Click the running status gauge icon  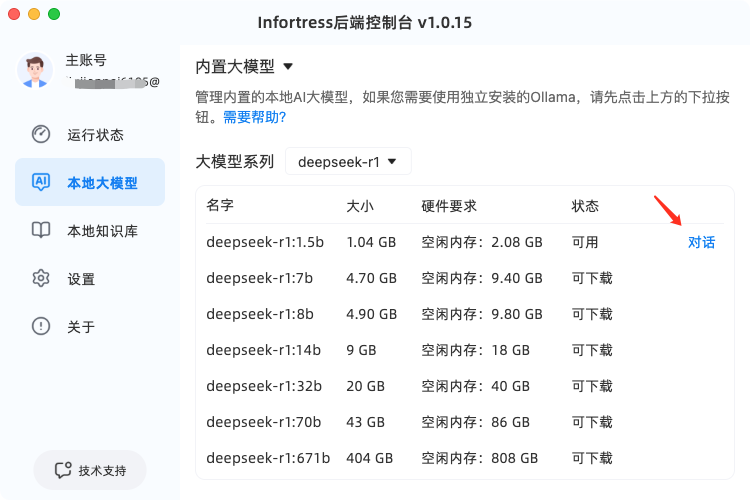coord(41,134)
